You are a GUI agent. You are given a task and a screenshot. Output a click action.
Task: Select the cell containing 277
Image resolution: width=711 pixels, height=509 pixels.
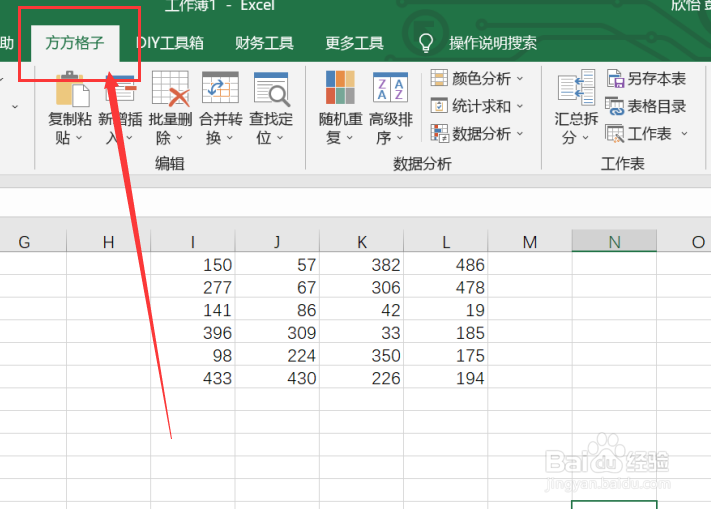193,286
